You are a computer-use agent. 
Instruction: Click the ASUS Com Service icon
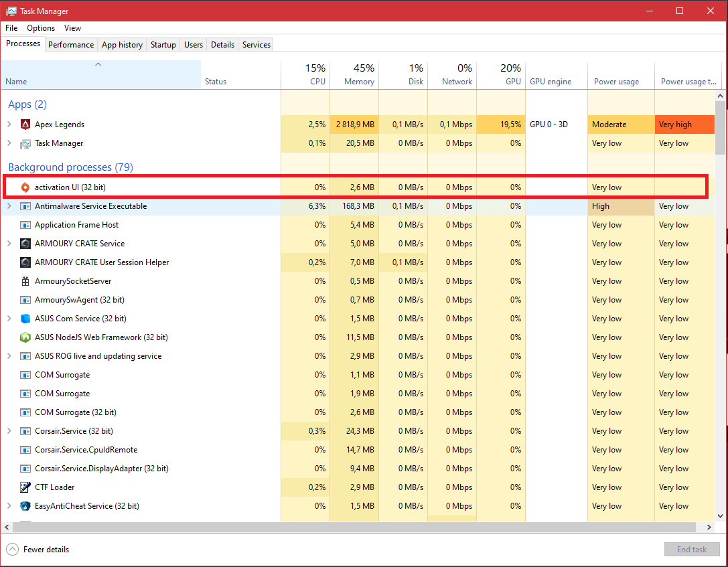[25, 319]
